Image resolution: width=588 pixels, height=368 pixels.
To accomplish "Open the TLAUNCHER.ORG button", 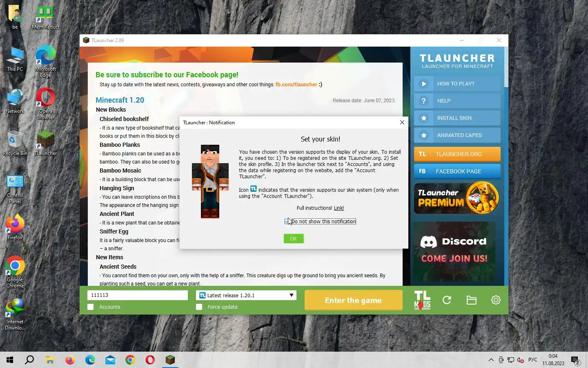I will tap(457, 154).
